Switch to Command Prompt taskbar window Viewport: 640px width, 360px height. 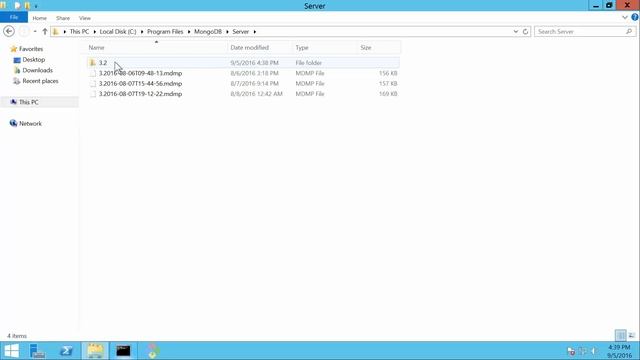[x=123, y=351]
